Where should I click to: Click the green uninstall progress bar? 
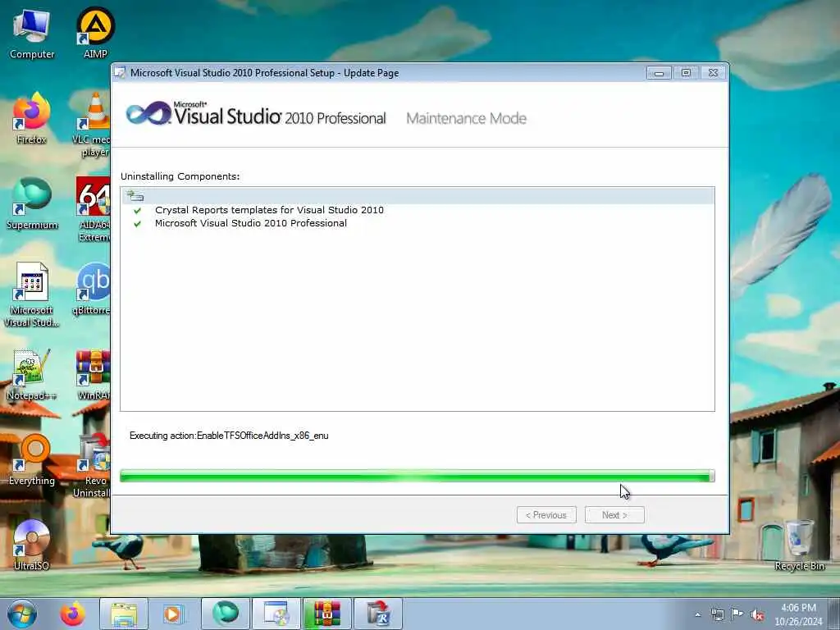tap(418, 476)
